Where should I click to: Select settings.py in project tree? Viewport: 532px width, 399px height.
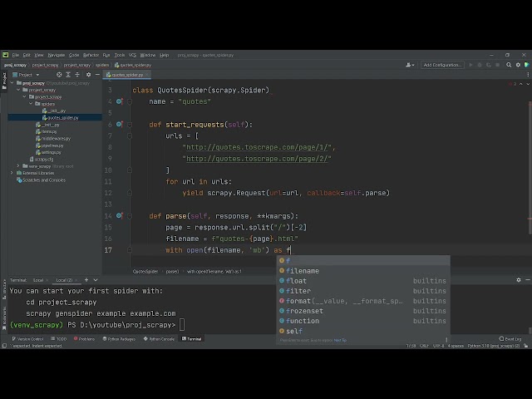click(48, 152)
